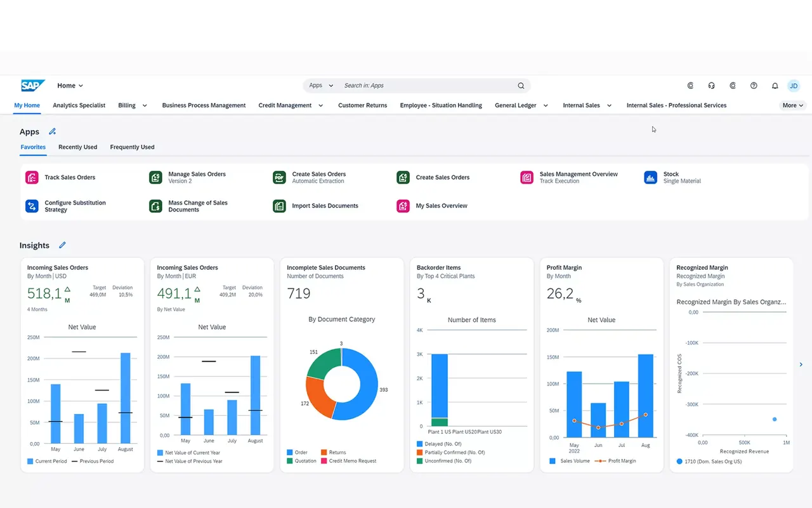Click the edit pencil next to Insights
This screenshot has width=812, height=508.
coord(62,245)
